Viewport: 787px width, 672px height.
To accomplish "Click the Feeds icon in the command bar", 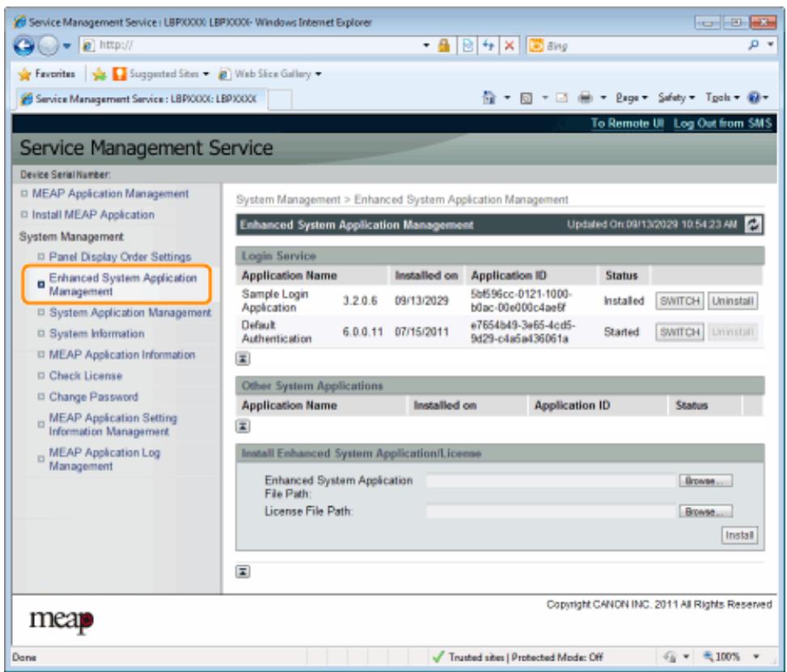I will (x=527, y=98).
